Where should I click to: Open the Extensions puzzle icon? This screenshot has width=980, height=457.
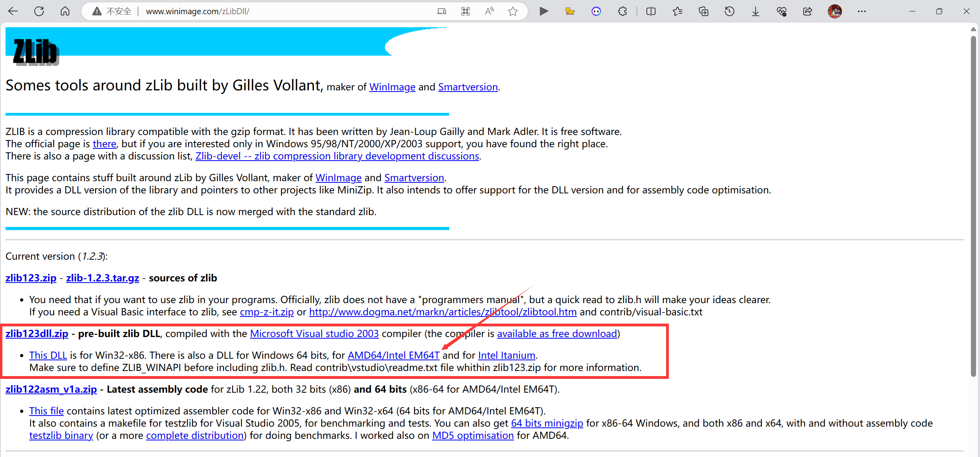tap(622, 11)
